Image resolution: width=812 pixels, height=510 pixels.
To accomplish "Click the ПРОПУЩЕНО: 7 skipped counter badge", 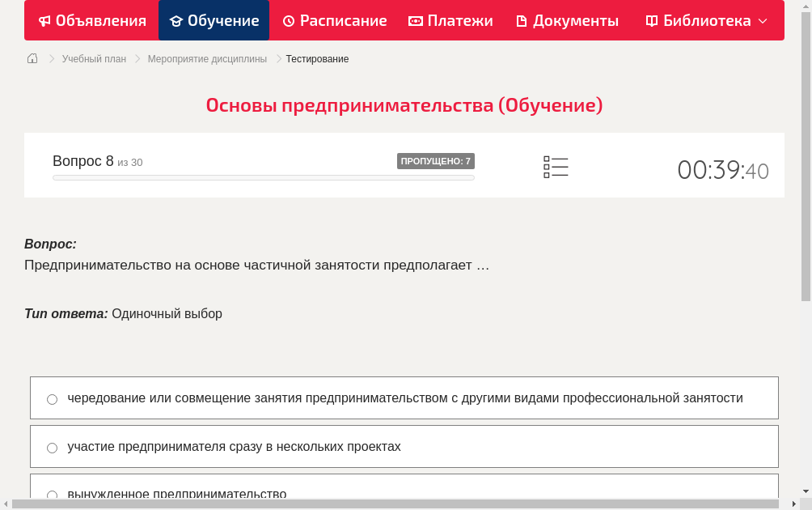I will pos(437,160).
